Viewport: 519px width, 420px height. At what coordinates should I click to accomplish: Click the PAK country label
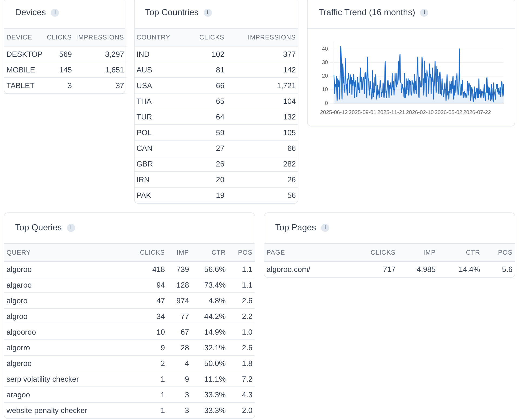point(144,195)
